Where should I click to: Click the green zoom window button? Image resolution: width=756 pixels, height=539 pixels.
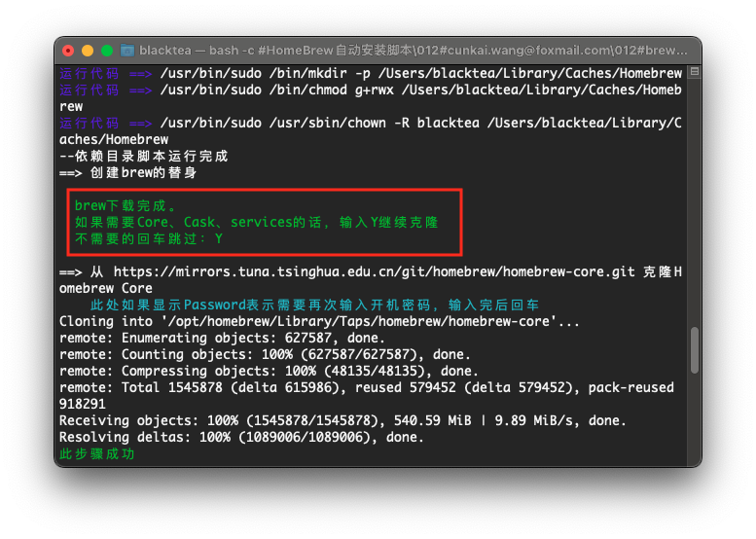pyautogui.click(x=107, y=51)
